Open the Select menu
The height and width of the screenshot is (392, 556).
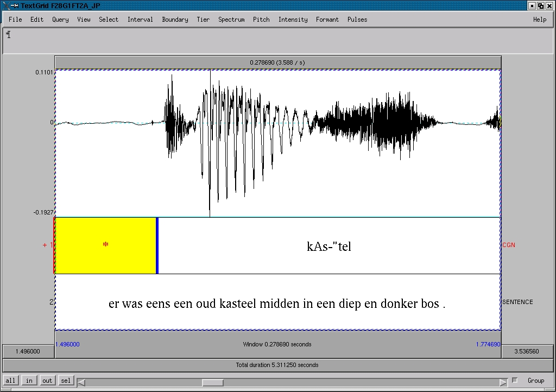[x=109, y=20]
